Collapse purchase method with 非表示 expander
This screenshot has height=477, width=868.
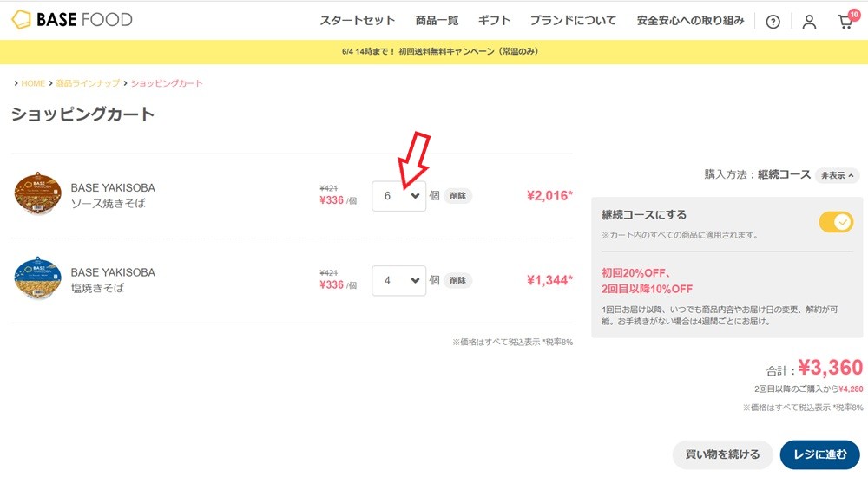(837, 175)
